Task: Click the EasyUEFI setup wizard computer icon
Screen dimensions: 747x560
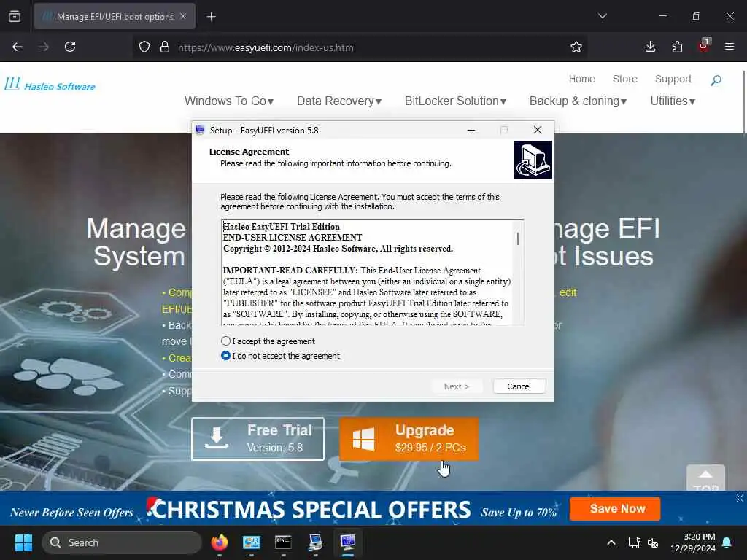Action: click(533, 160)
